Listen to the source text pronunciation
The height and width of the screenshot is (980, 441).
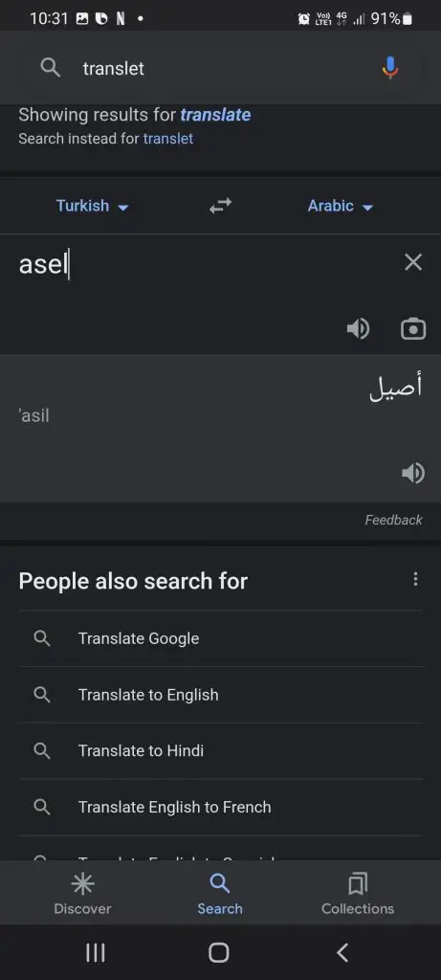click(358, 329)
